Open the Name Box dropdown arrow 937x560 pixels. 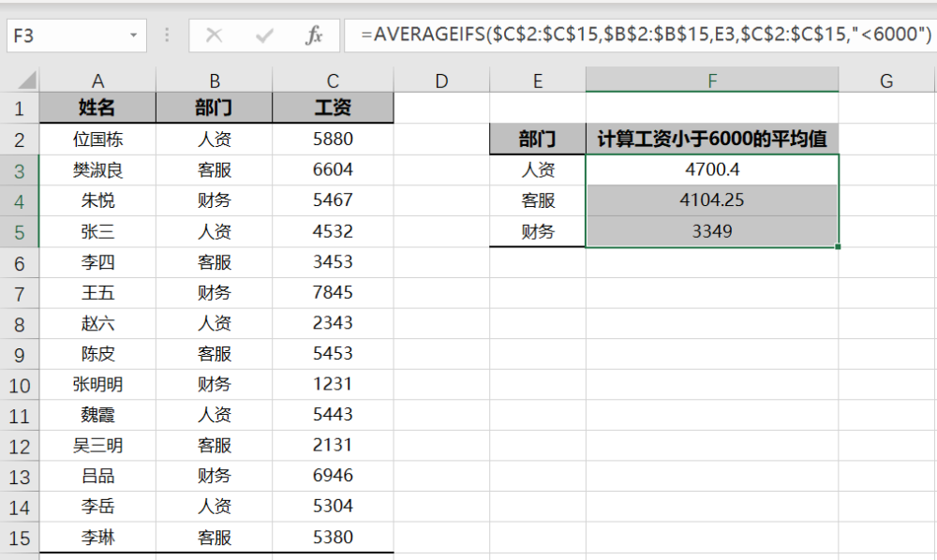pos(132,36)
